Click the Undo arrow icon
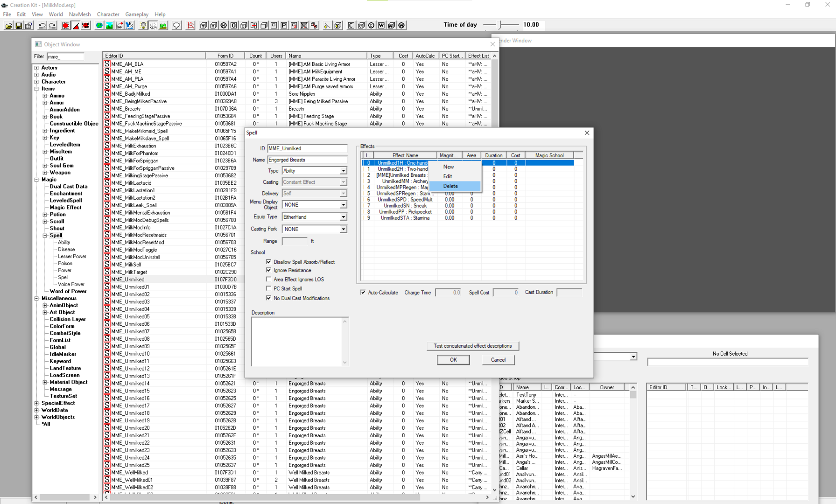Viewport: 836px width, 504px height. coord(42,26)
